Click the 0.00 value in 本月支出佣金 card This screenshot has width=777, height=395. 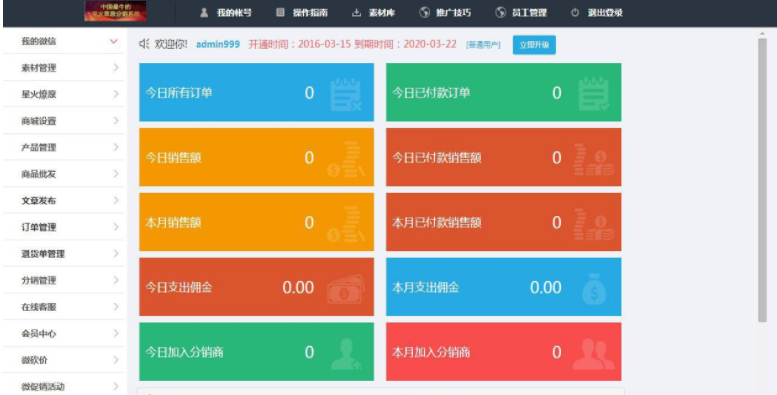546,287
